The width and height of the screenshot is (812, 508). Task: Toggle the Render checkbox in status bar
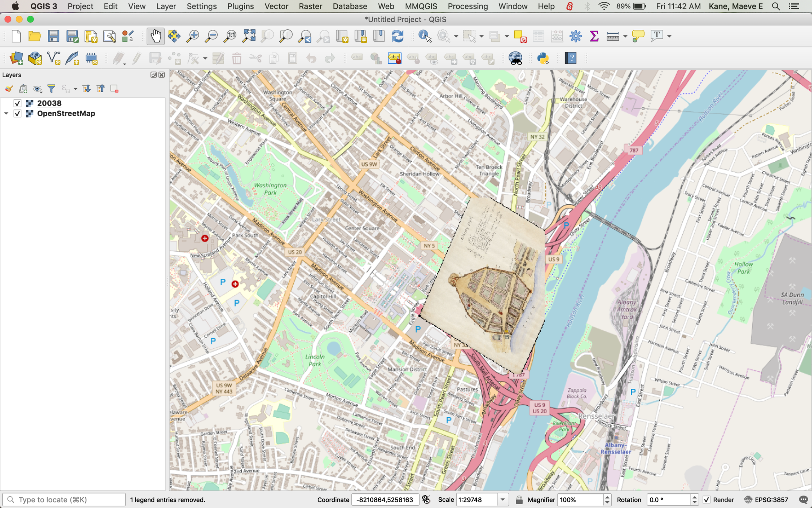click(x=706, y=500)
